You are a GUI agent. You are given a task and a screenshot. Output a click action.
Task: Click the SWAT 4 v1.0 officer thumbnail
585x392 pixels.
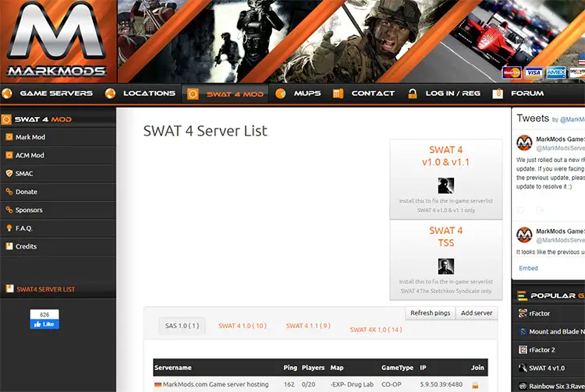(x=446, y=185)
